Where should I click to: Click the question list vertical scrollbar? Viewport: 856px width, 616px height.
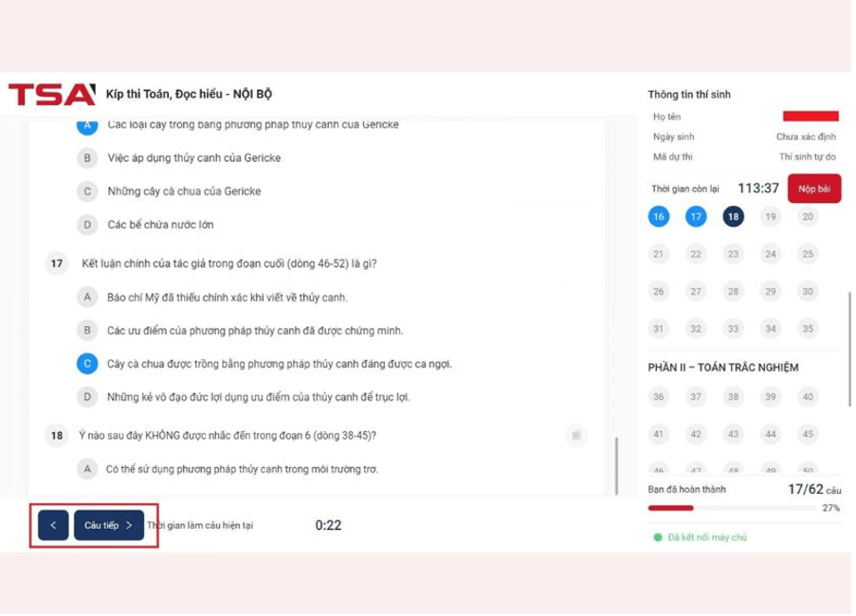pos(616,464)
